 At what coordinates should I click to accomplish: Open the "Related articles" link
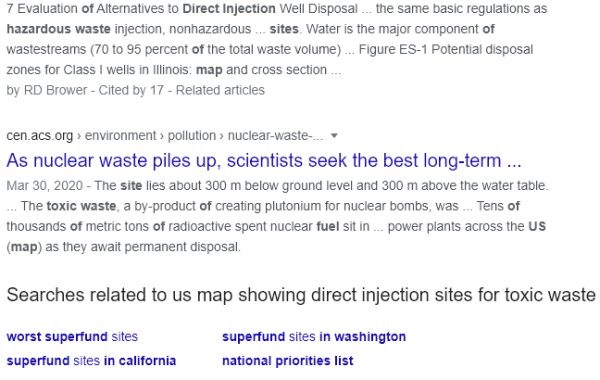pos(220,90)
